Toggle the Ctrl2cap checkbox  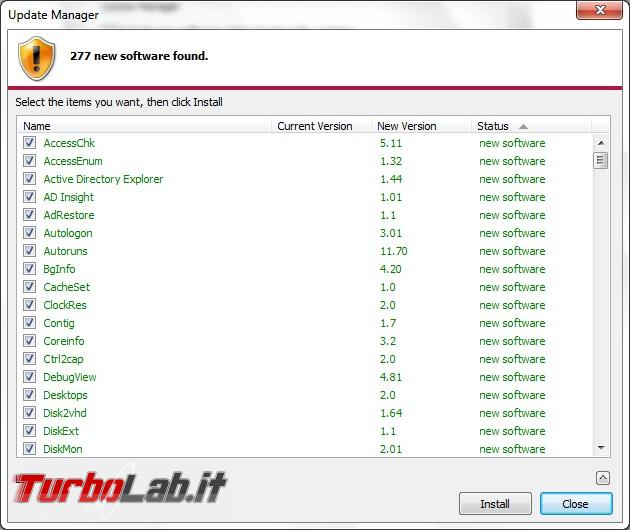point(29,359)
